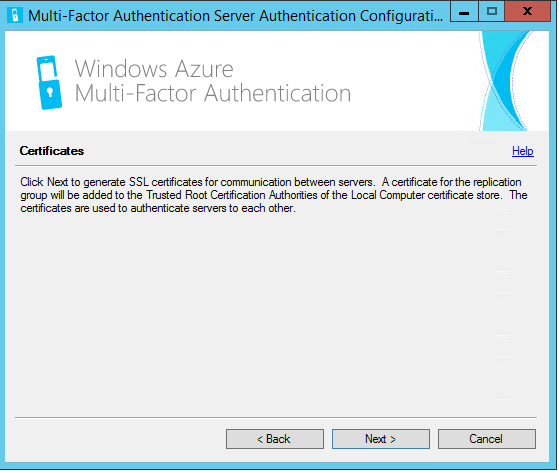Click the Multi-Factor Authentication banner text
Image resolution: width=559 pixels, height=471 pixels.
click(213, 93)
